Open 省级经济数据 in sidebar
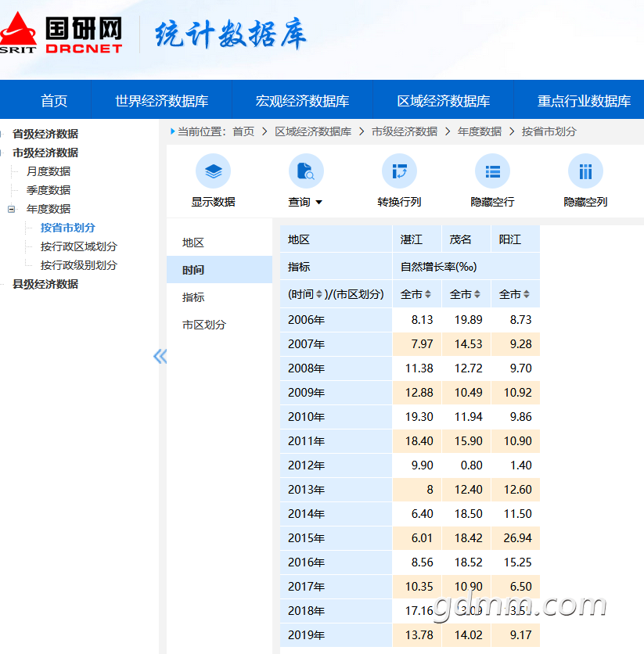The height and width of the screenshot is (654, 644). (45, 134)
